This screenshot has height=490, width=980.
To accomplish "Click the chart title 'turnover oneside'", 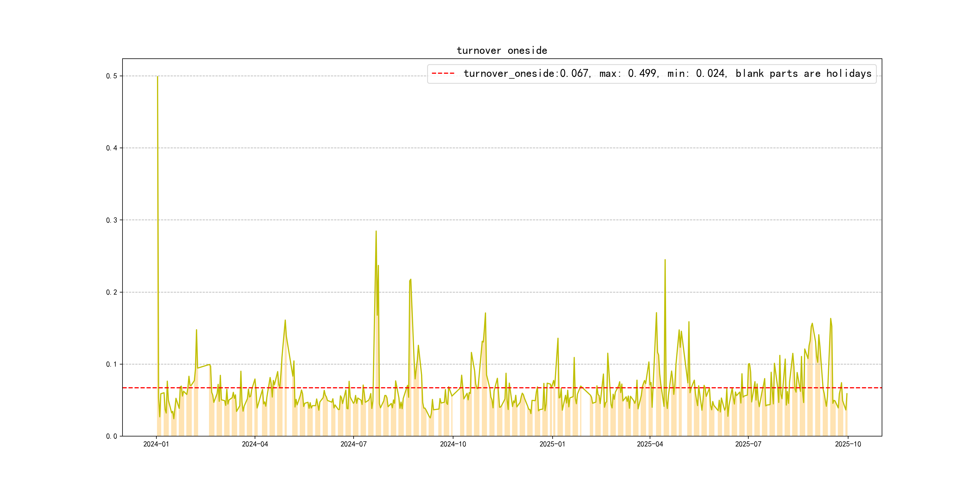I will point(501,51).
